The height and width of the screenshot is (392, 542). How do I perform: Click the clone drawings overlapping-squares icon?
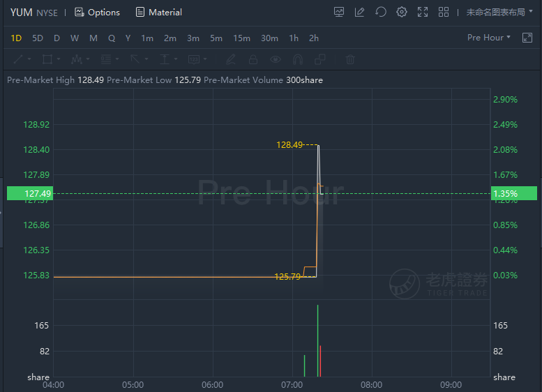pyautogui.click(x=320, y=59)
